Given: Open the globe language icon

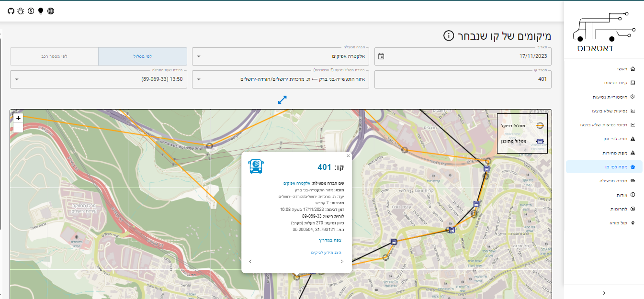Looking at the screenshot, I should tap(51, 11).
